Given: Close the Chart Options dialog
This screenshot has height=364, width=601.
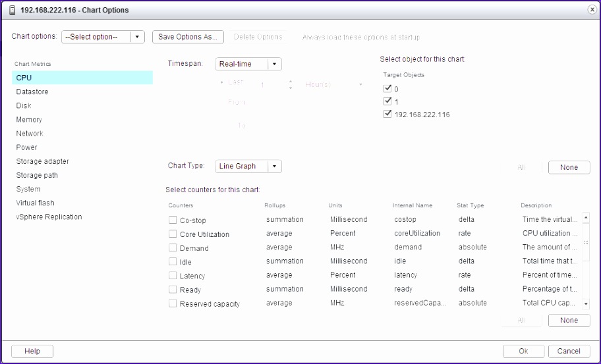Looking at the screenshot, I should [x=592, y=10].
